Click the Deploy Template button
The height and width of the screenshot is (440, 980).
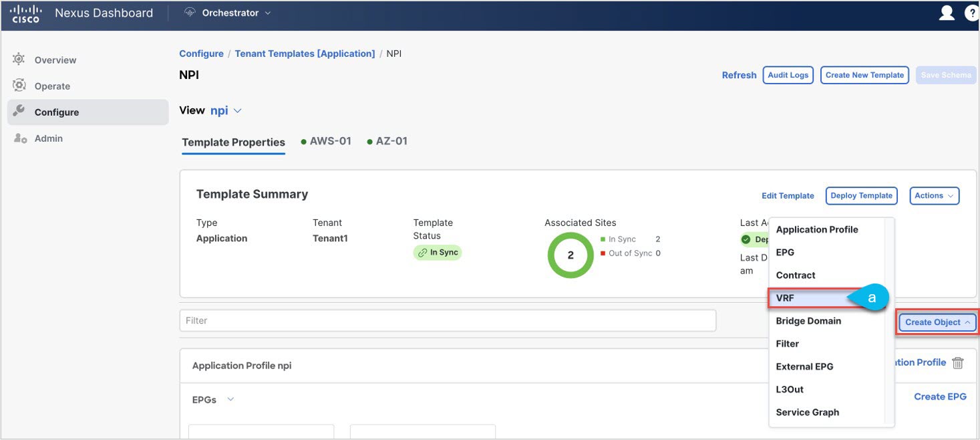861,196
